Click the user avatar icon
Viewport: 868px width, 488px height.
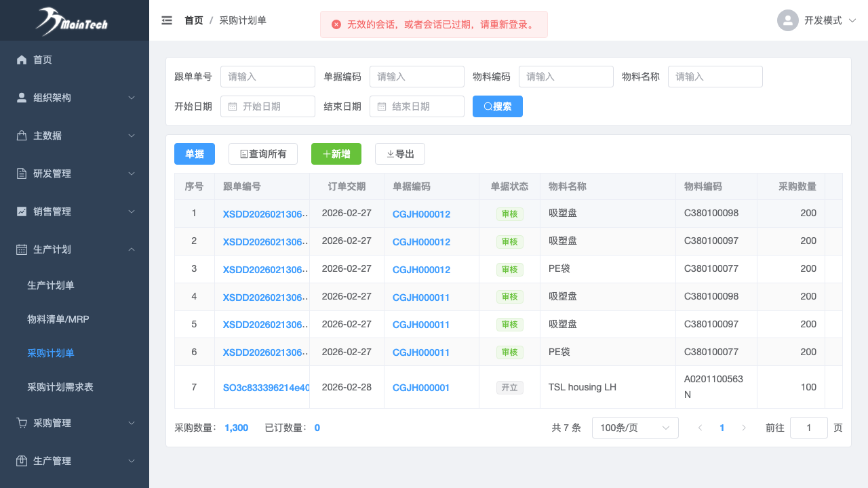[787, 20]
